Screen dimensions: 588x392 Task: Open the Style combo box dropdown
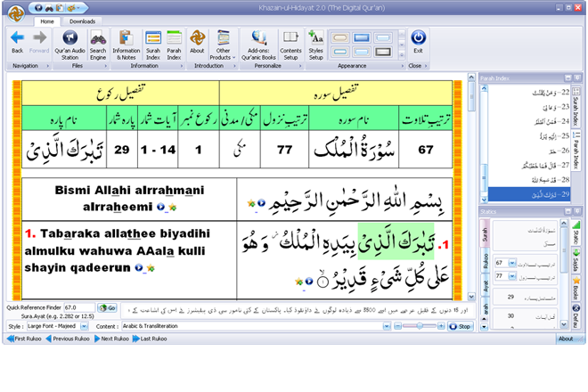pos(84,326)
